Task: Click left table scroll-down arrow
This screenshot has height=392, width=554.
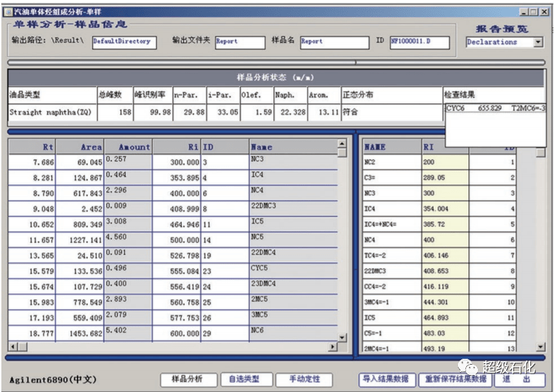Action: point(342,337)
